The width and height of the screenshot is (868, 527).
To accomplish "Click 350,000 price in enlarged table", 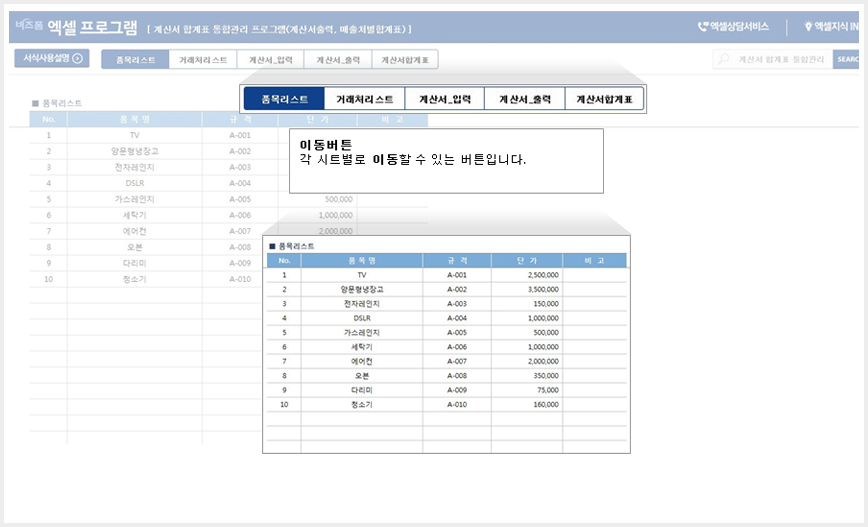I will tap(546, 376).
